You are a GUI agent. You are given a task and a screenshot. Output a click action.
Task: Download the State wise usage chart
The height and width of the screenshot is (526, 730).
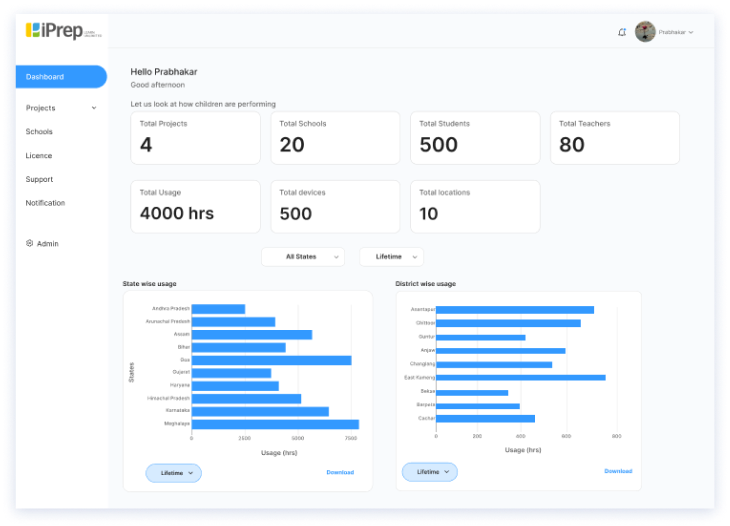340,472
